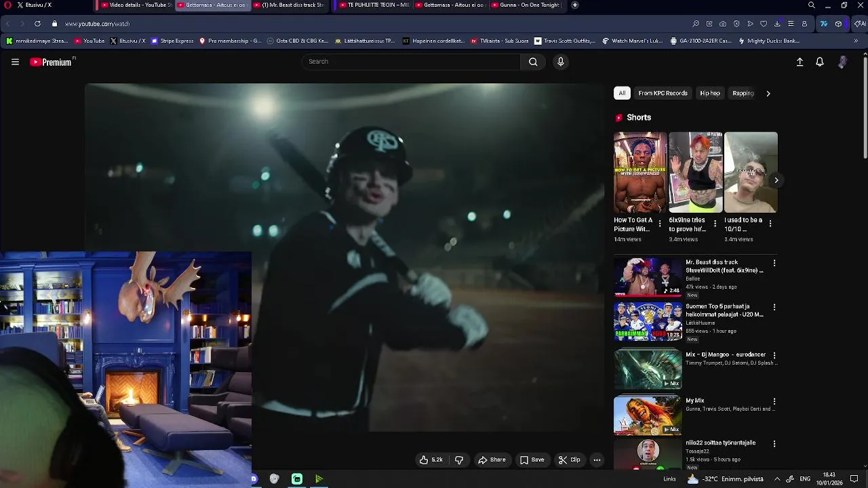
Task: Open options for 6ix9ine tries short
Action: coord(715,223)
